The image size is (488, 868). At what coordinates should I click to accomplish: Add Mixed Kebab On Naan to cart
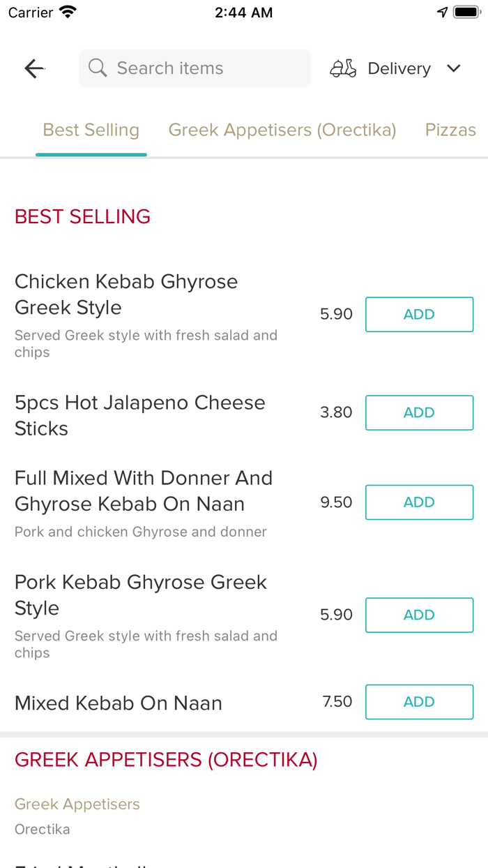[x=419, y=702]
